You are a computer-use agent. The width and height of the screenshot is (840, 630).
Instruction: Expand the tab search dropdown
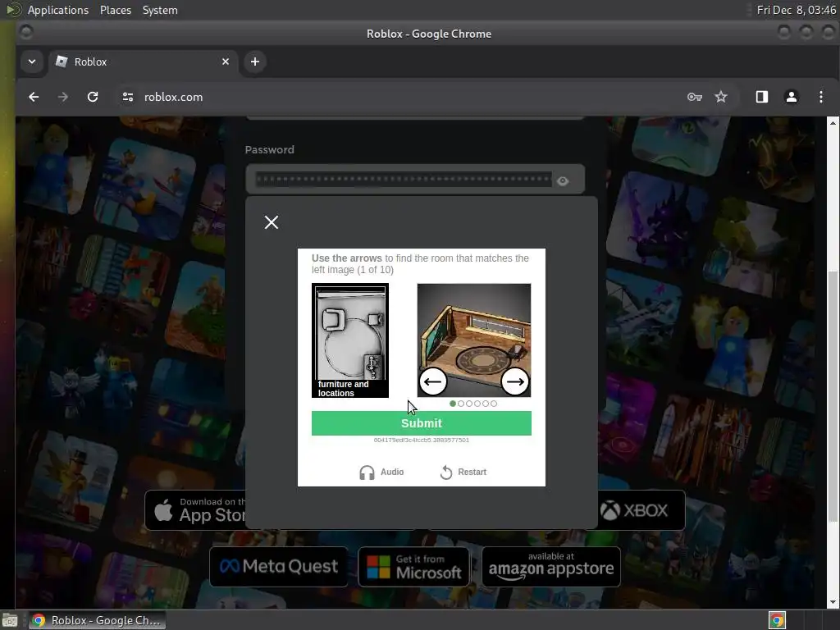[x=32, y=62]
